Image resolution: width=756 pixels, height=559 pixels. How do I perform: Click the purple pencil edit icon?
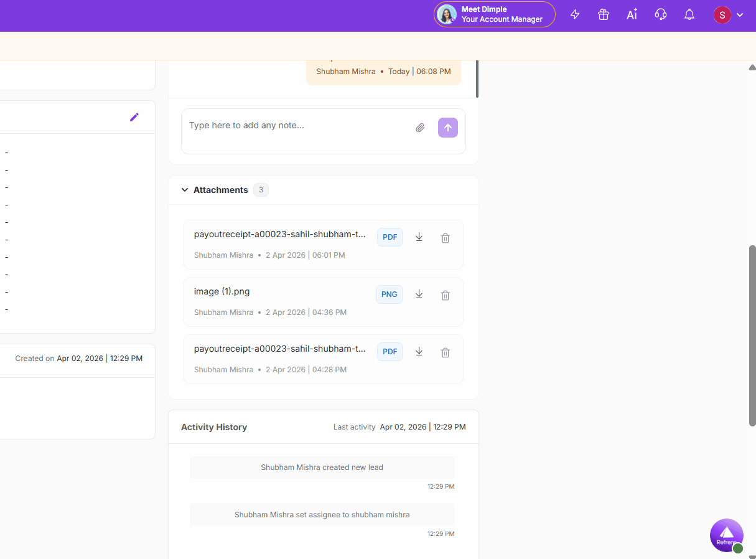134,117
